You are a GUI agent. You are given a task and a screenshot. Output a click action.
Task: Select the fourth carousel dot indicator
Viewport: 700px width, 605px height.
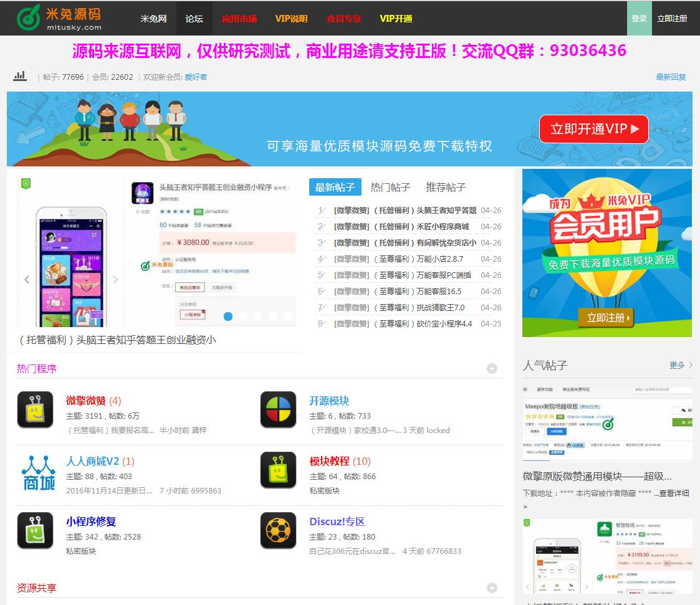273,317
